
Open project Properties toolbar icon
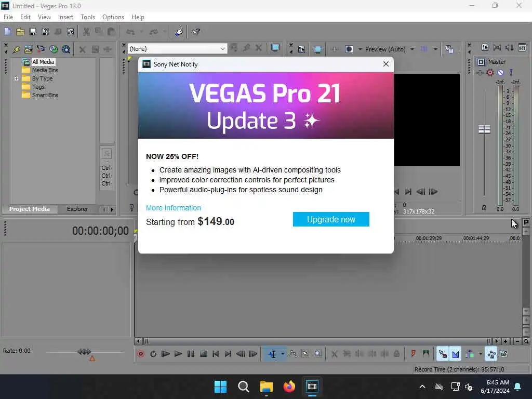[70, 32]
